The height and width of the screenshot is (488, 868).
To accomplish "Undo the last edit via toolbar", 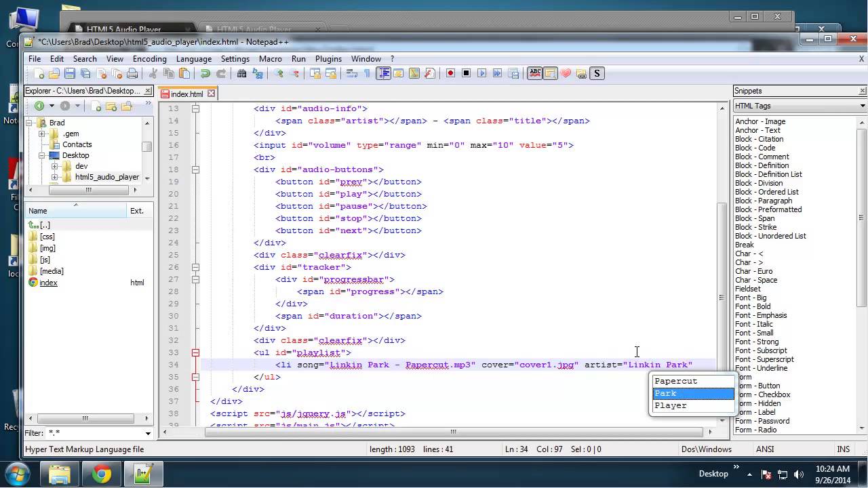I will click(205, 73).
